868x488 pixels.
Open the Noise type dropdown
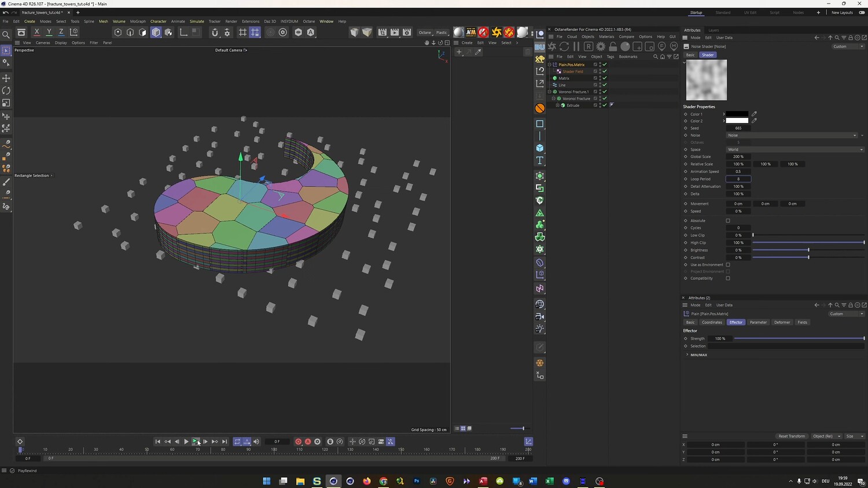click(792, 135)
